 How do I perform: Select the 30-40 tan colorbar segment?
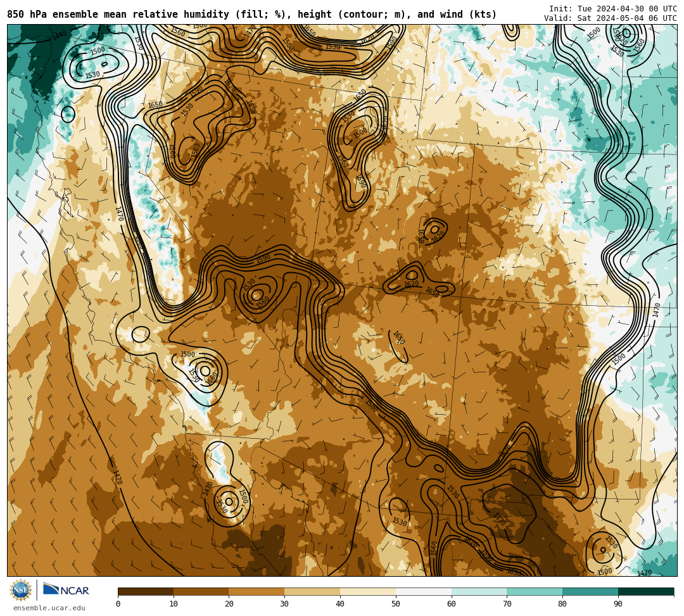312,591
